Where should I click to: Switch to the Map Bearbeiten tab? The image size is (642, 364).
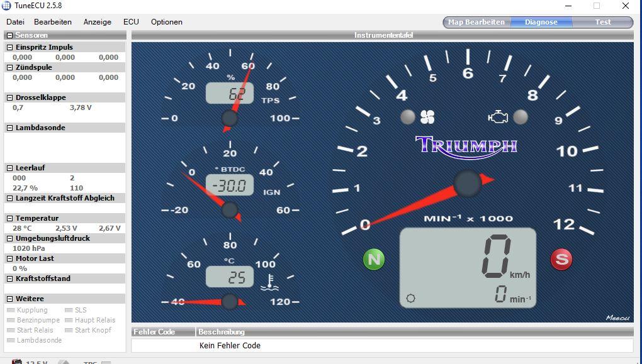point(476,22)
